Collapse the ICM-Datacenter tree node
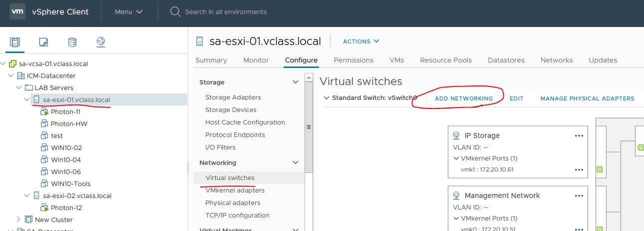The height and width of the screenshot is (231, 644). pos(11,76)
